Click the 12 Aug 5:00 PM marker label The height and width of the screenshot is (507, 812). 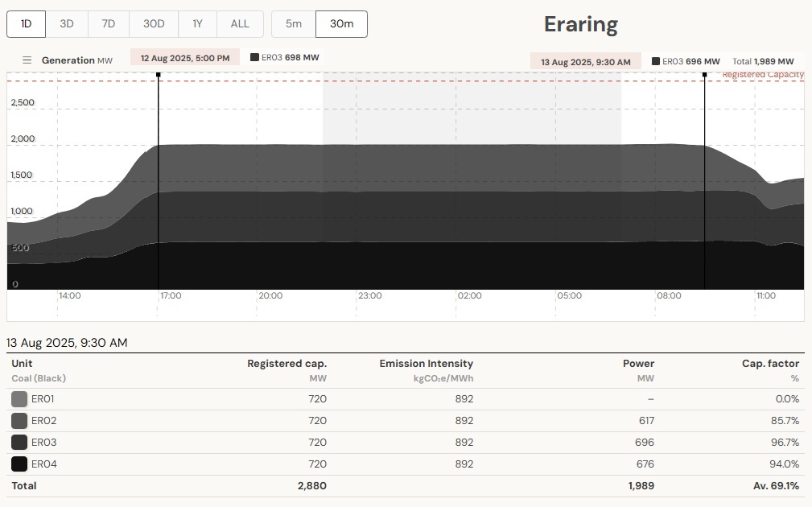coord(185,58)
